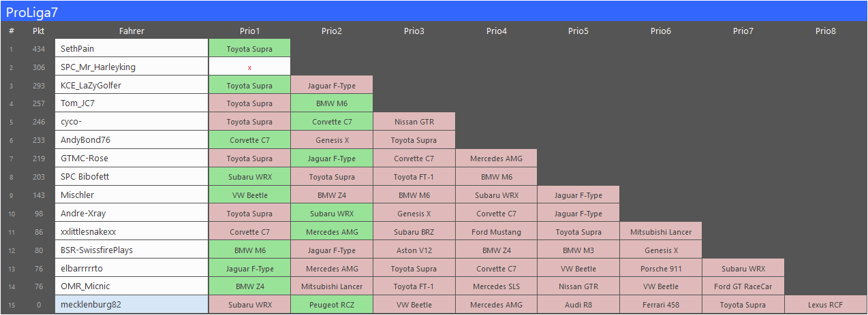Image resolution: width=868 pixels, height=315 pixels.
Task: Select the green VW Beetle cell for Mischler
Action: click(x=249, y=195)
